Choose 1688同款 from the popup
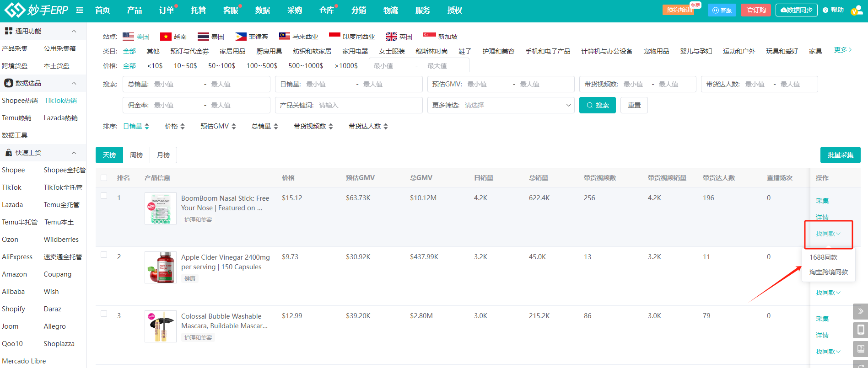This screenshot has height=368, width=868. [x=824, y=257]
